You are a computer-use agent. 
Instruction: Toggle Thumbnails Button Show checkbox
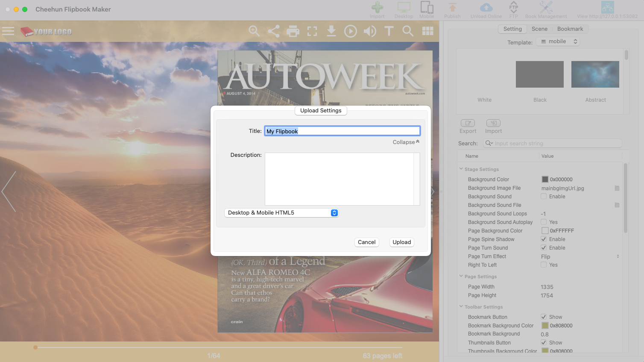tap(544, 342)
